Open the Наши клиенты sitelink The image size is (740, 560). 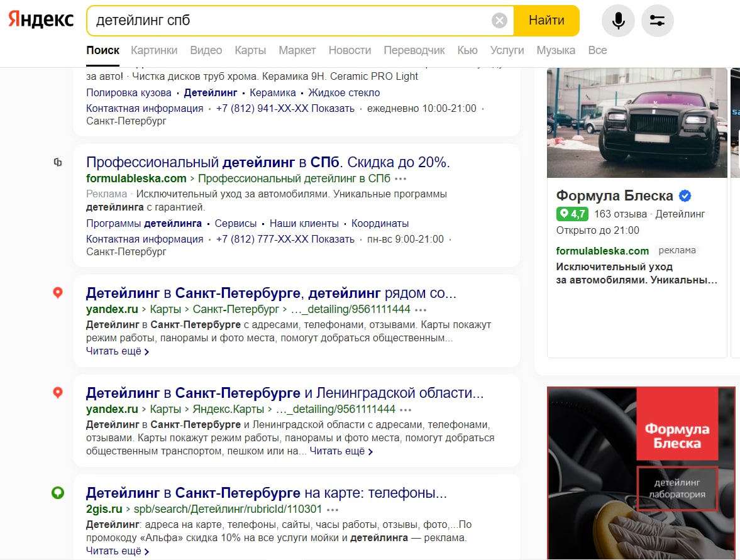point(304,223)
